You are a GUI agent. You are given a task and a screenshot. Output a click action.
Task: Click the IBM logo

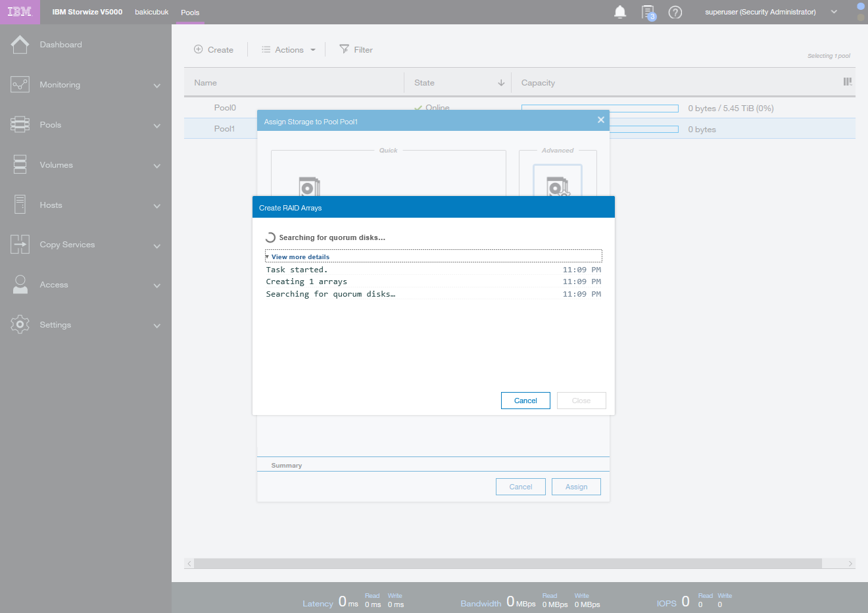click(x=20, y=12)
